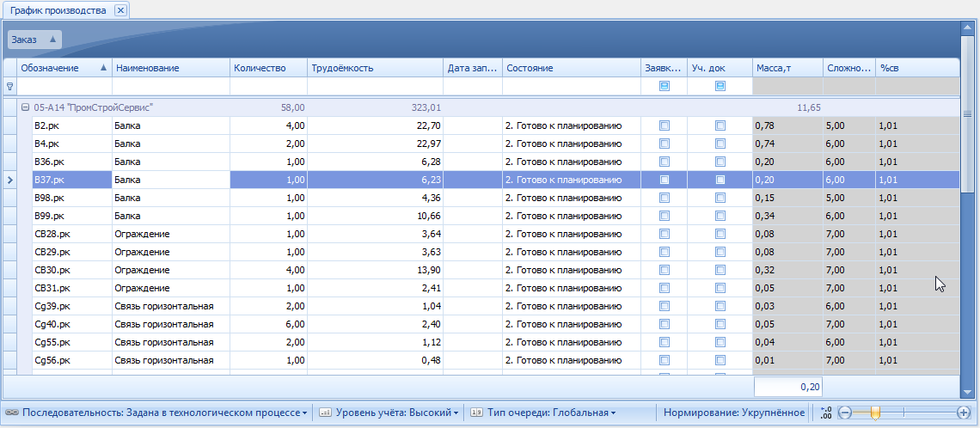Click the zoom in plus button
Image resolution: width=980 pixels, height=428 pixels.
coord(964,413)
